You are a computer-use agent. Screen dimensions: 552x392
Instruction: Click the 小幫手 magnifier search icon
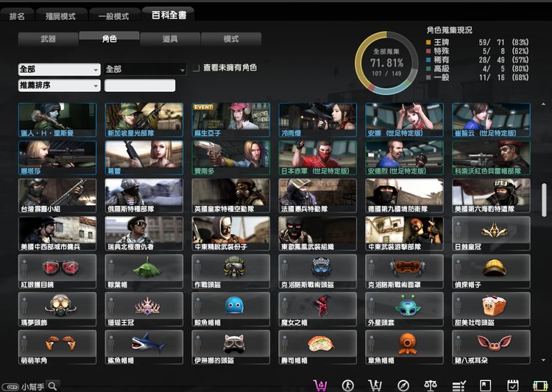[52, 386]
